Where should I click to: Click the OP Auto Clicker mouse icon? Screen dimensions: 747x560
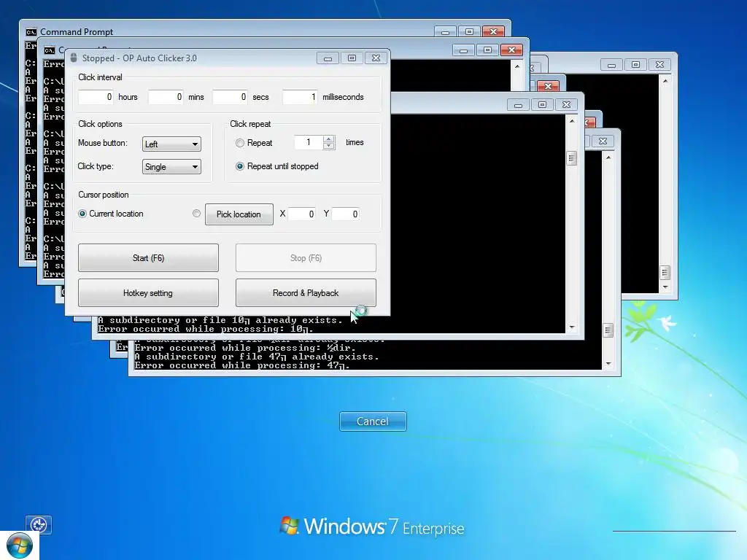tap(74, 58)
